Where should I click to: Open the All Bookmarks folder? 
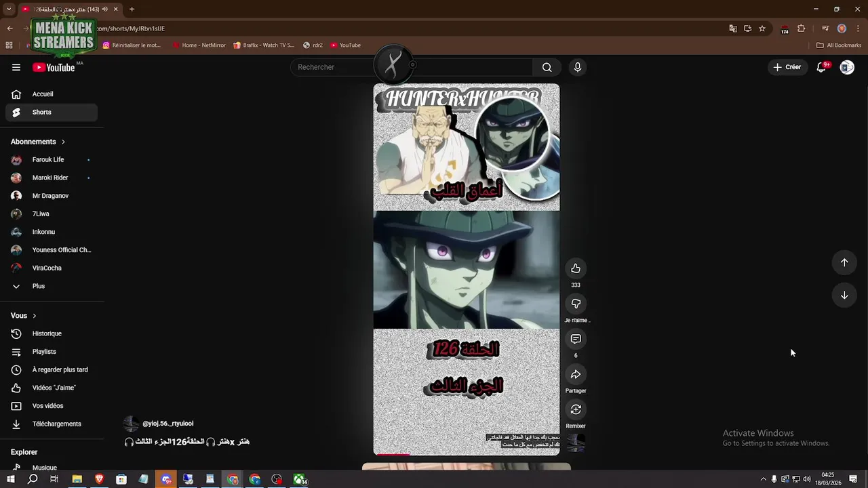[839, 45]
